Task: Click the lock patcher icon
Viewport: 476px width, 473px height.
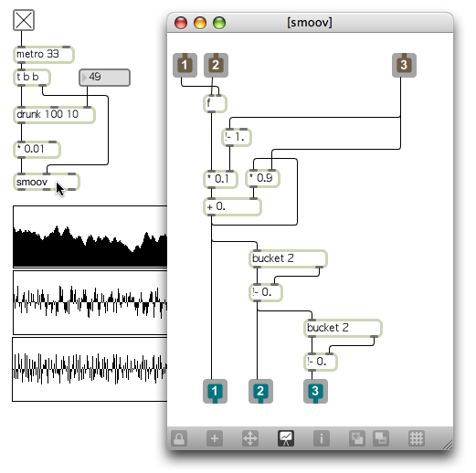Action: 179,438
